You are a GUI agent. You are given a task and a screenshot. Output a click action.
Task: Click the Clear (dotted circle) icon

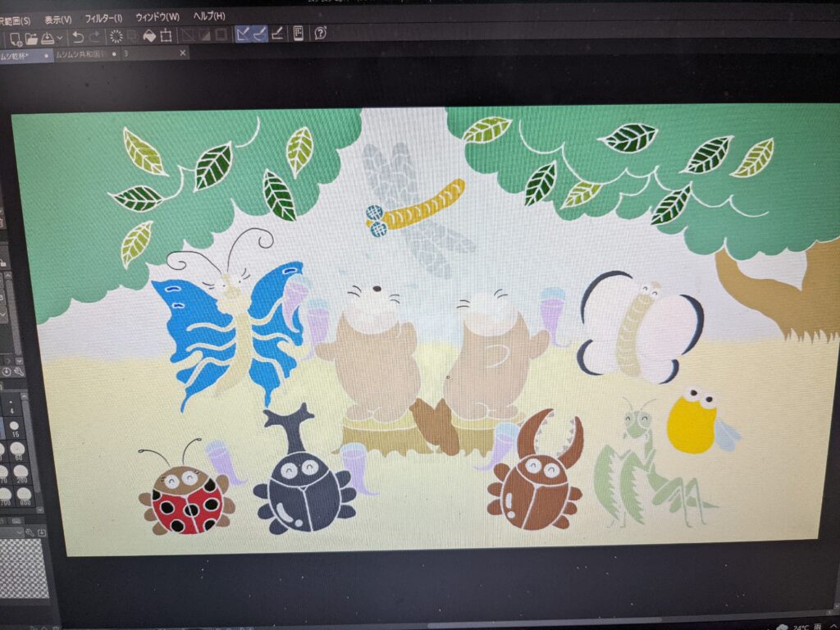coord(116,36)
